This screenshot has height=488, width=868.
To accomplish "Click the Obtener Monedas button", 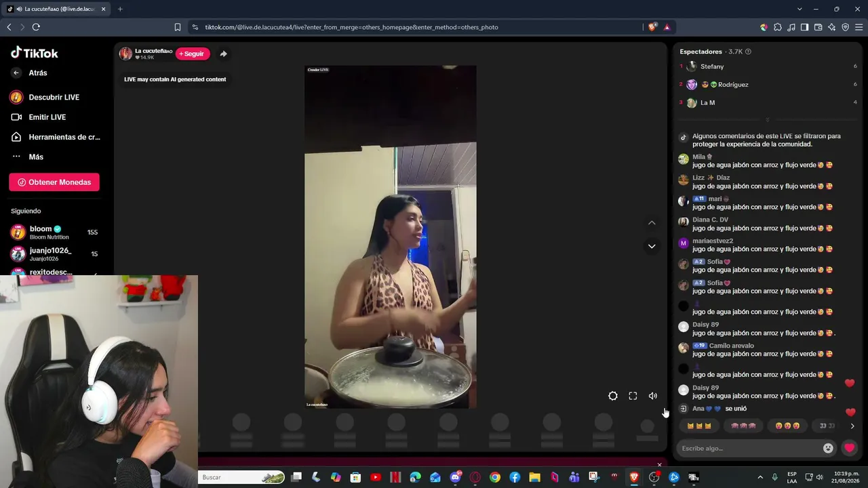I will [54, 182].
